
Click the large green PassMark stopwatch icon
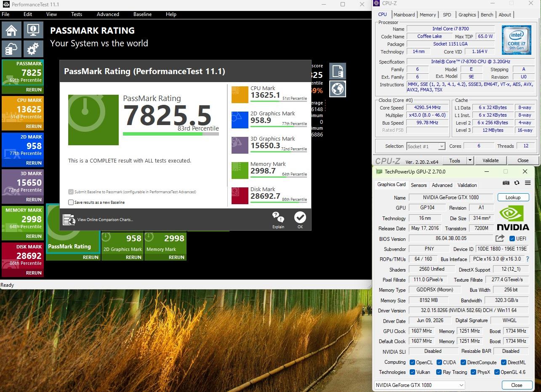tap(93, 120)
